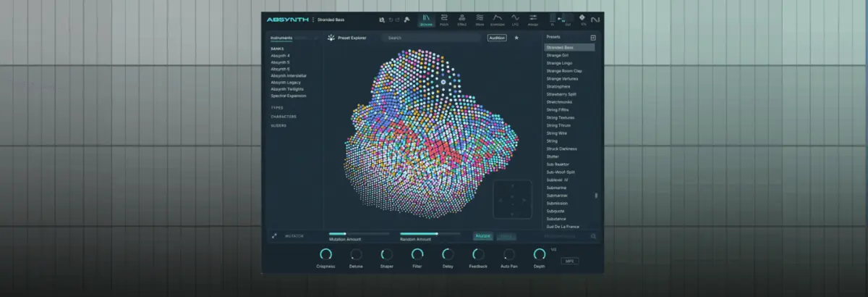Collapse the Mutator panel with the arrows icon
The image size is (868, 297).
tap(274, 236)
